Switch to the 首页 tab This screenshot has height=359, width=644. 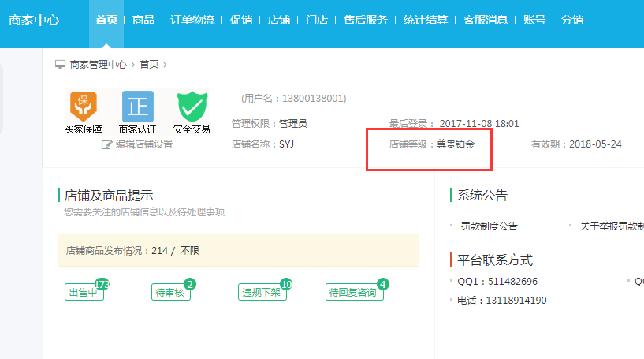point(106,20)
